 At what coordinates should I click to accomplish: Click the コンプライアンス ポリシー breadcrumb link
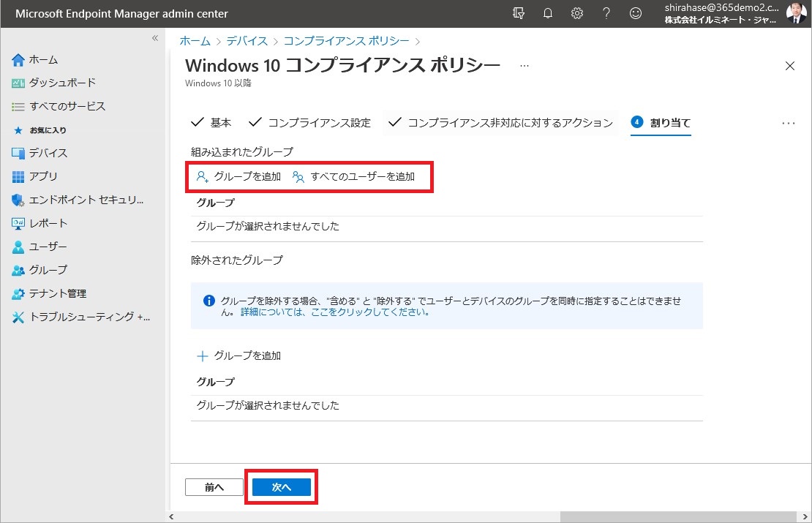(x=347, y=41)
